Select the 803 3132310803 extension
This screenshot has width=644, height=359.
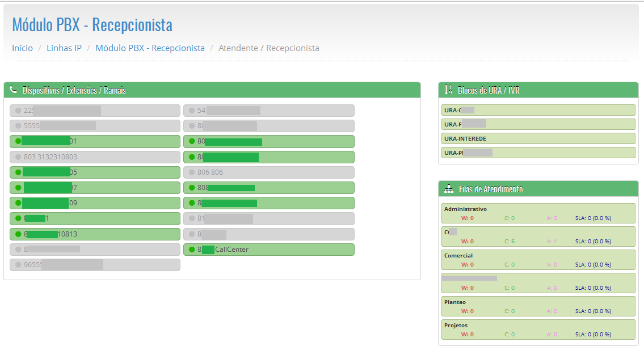click(95, 157)
